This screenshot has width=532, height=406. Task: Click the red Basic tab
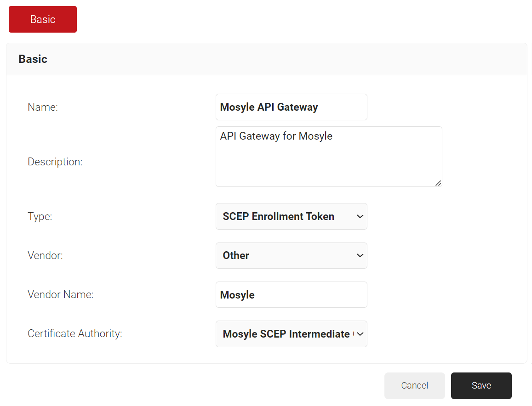click(43, 19)
